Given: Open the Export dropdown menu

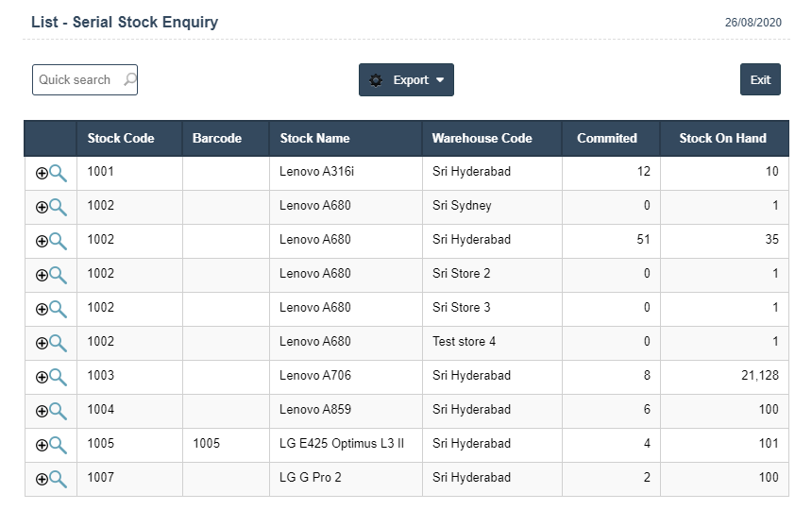Looking at the screenshot, I should click(406, 80).
